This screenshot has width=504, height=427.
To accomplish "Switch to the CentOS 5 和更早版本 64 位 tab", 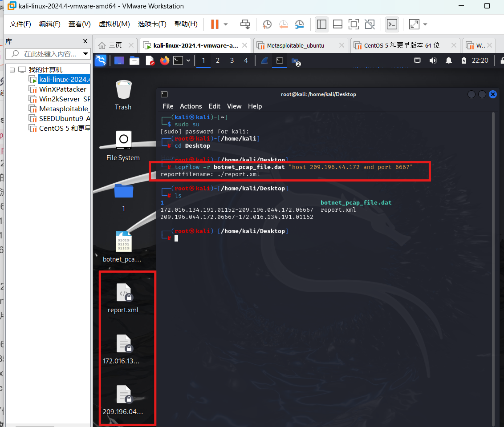I will pyautogui.click(x=402, y=45).
